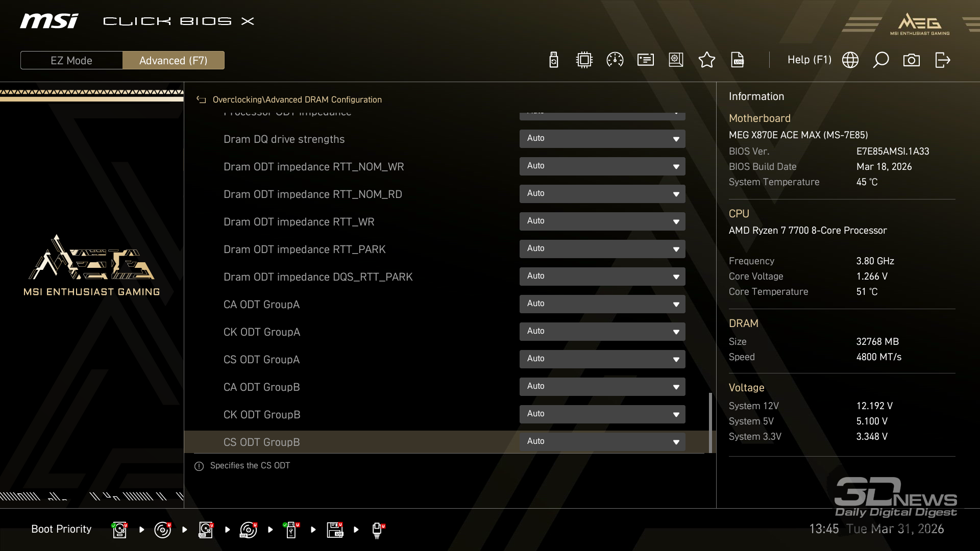Screen dimensions: 980x551
Task: Click the LOG file icon
Action: point(738,60)
